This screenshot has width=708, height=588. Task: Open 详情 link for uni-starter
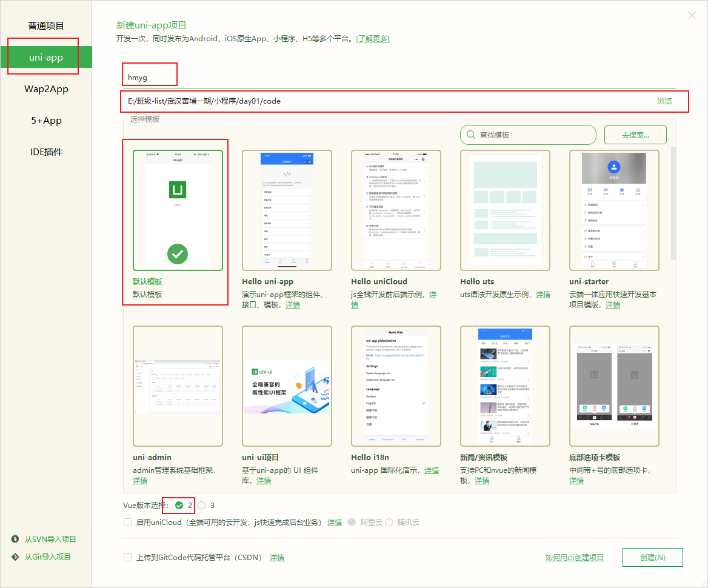point(613,305)
